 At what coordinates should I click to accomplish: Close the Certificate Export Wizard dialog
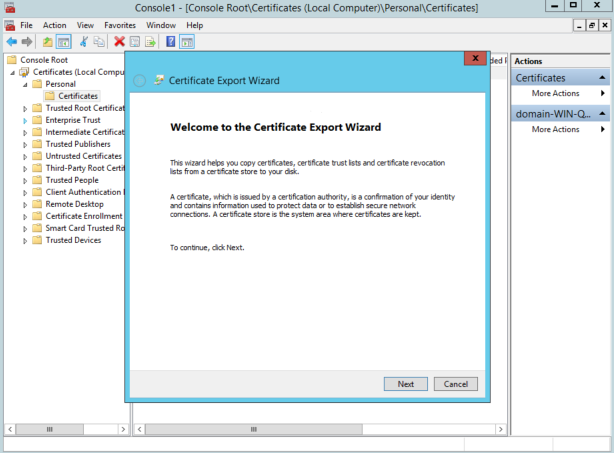click(475, 58)
